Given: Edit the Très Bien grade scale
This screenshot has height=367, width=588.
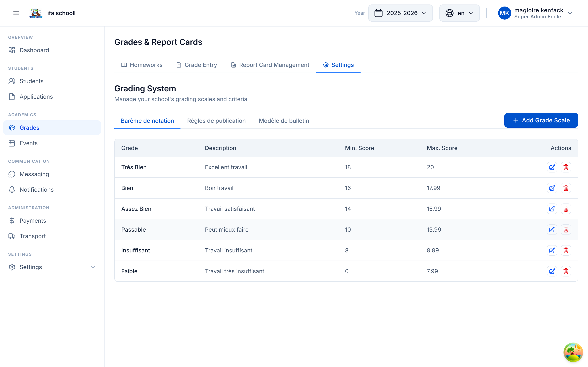Looking at the screenshot, I should coord(552,167).
